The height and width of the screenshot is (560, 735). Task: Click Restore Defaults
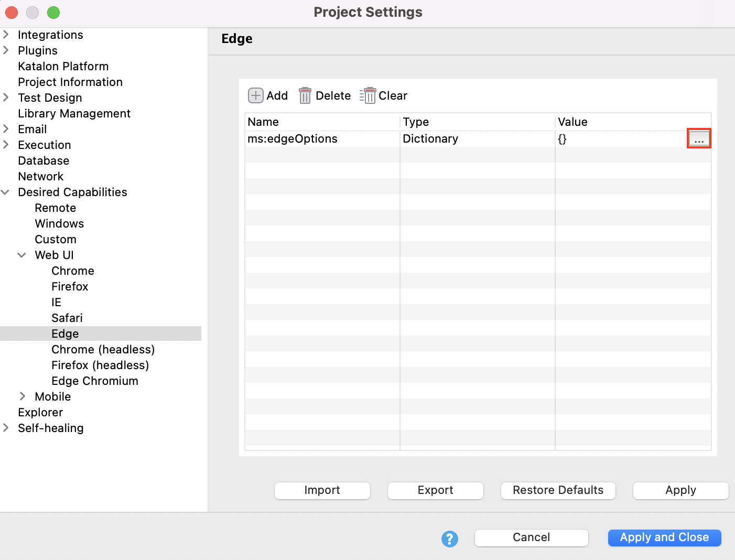[x=558, y=490]
